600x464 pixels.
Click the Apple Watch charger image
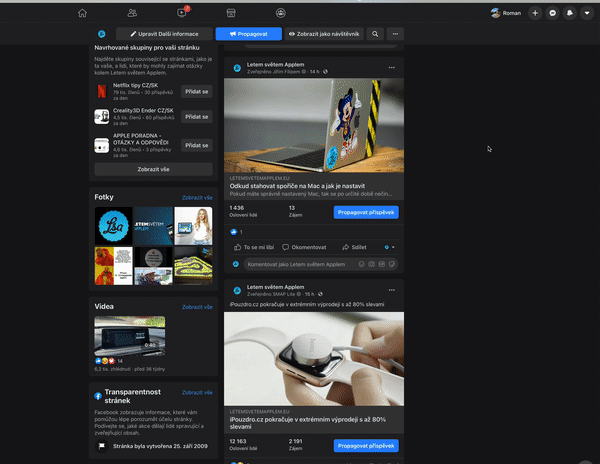(314, 359)
